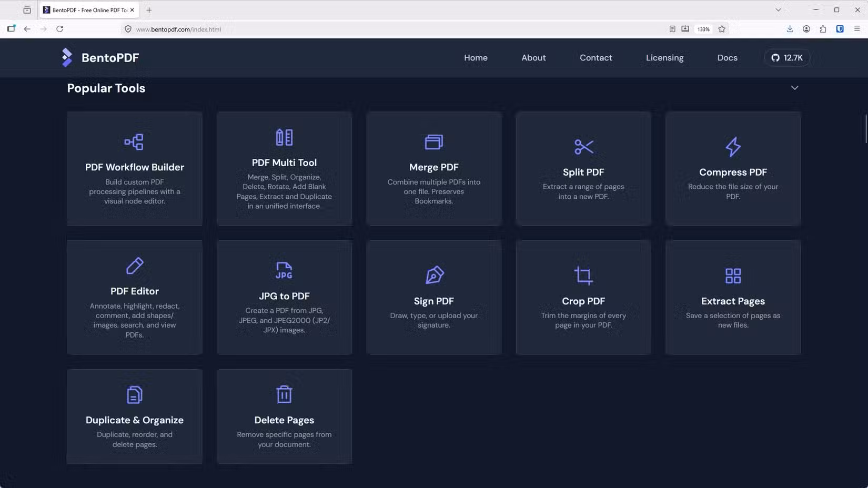Open the tab list dropdown arrow

click(x=778, y=9)
